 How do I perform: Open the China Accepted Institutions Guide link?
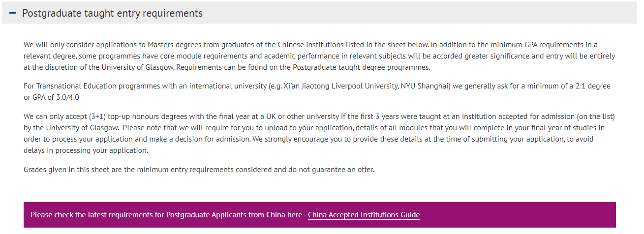(x=364, y=215)
